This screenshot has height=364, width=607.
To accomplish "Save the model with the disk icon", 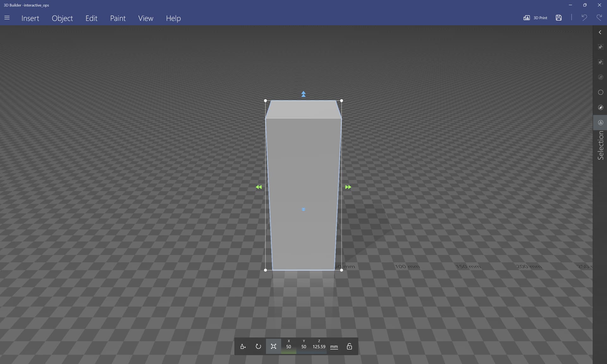I will (559, 18).
